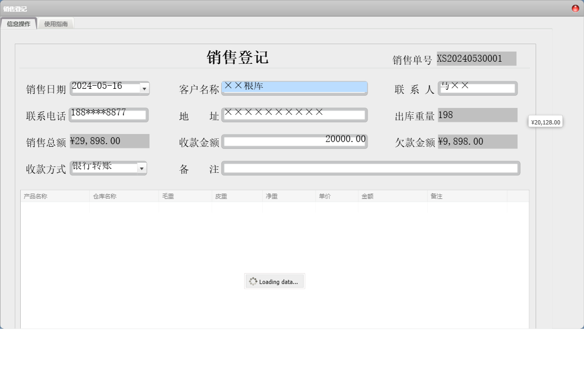This screenshot has width=584, height=392.
Task: Click the 欠款金额 field showing ¥9,898.00
Action: click(477, 141)
